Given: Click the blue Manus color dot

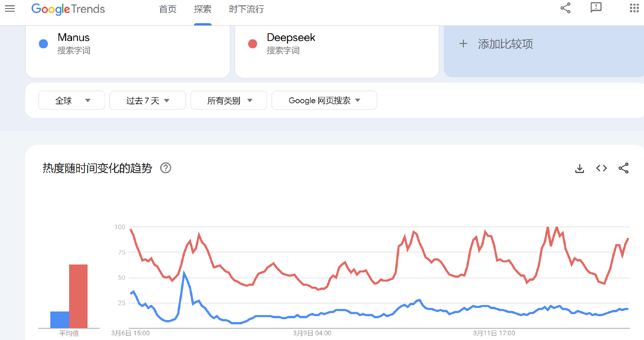Looking at the screenshot, I should (43, 44).
